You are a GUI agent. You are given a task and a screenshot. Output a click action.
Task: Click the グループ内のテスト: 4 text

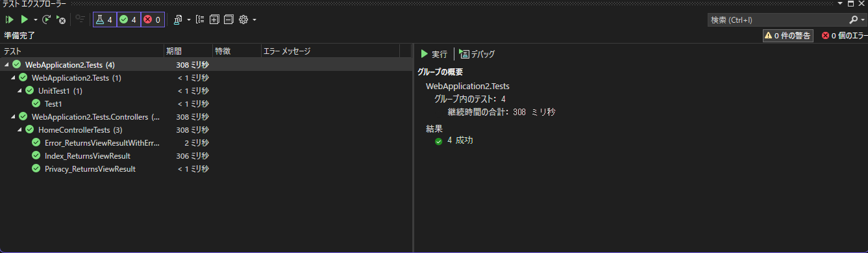470,99
